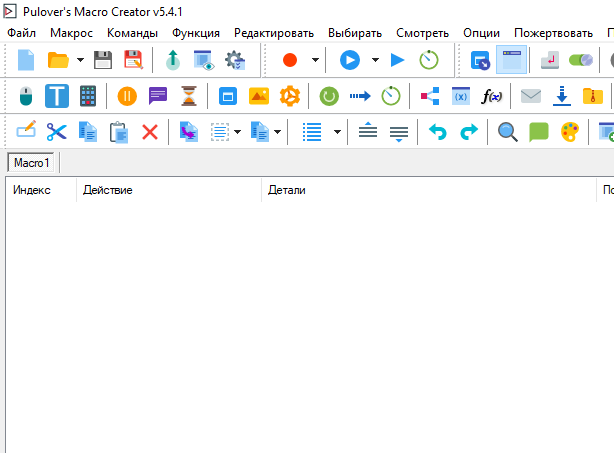614x453 pixels.
Task: Open find and replace magnifier icon
Action: [508, 132]
